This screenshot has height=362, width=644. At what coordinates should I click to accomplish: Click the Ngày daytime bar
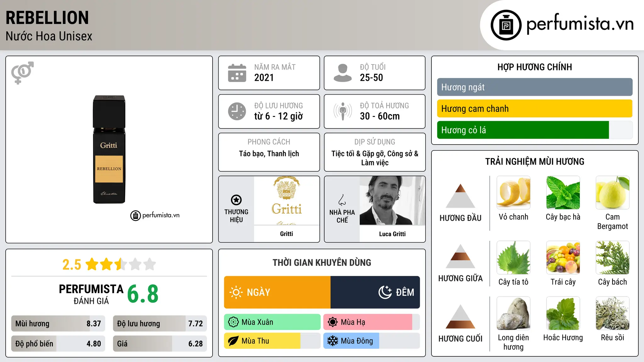(277, 292)
